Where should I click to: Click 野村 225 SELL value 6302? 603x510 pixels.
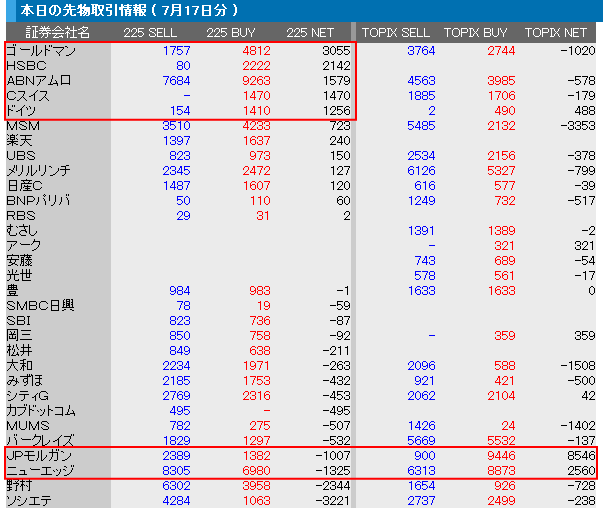[x=177, y=485]
